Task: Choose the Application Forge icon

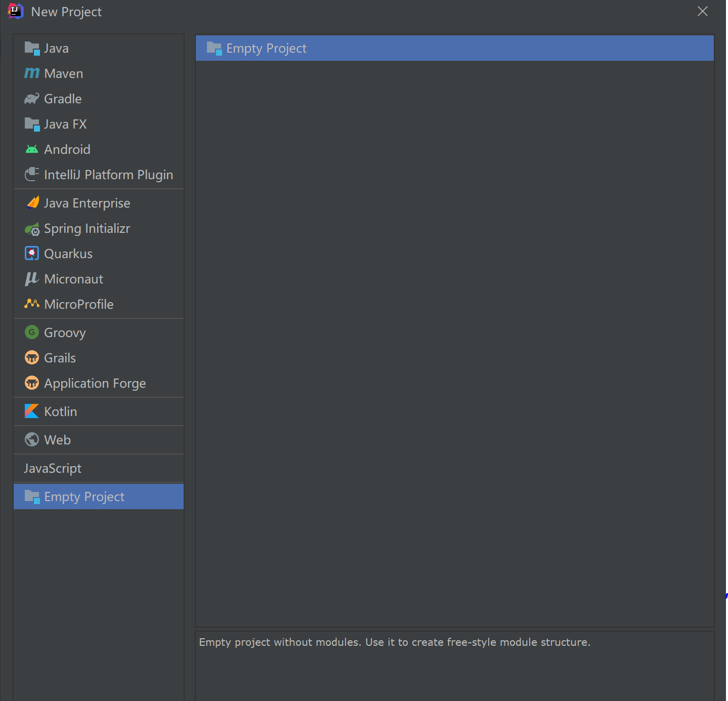Action: pos(32,383)
